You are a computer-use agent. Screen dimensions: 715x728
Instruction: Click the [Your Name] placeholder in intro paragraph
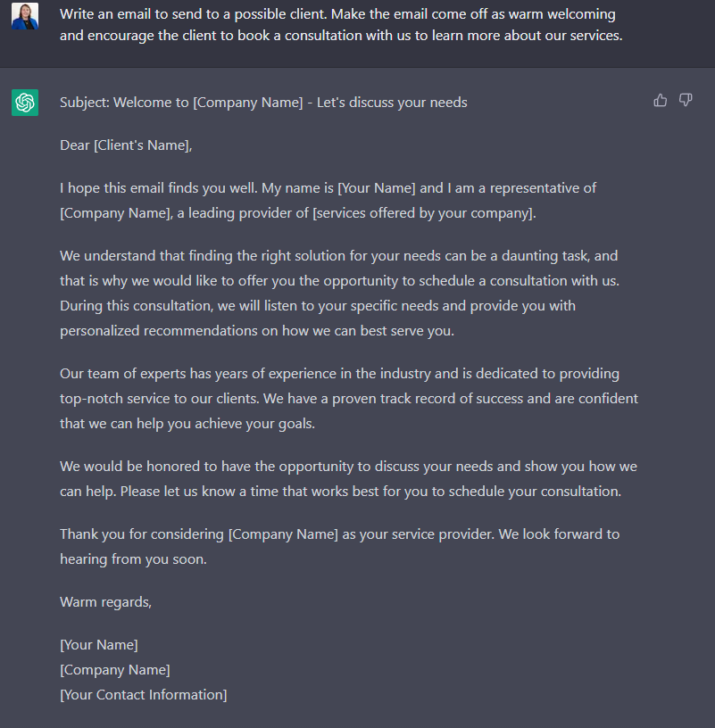click(x=377, y=188)
